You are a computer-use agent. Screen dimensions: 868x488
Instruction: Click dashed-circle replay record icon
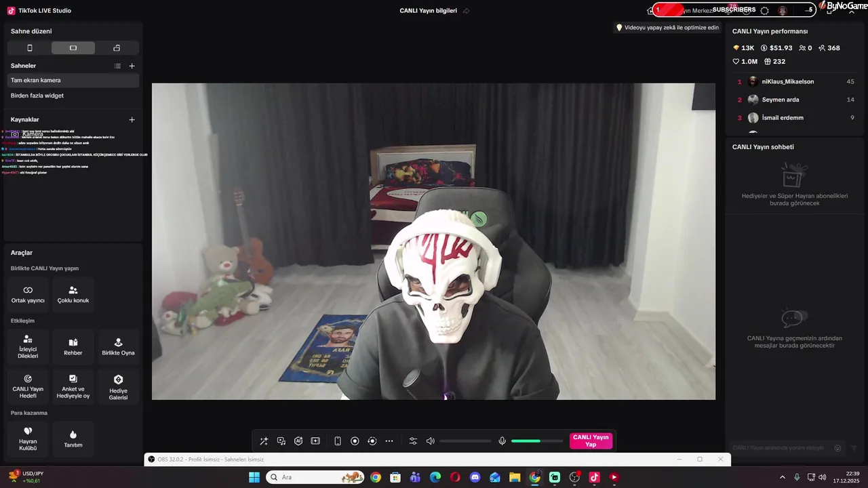click(x=372, y=441)
